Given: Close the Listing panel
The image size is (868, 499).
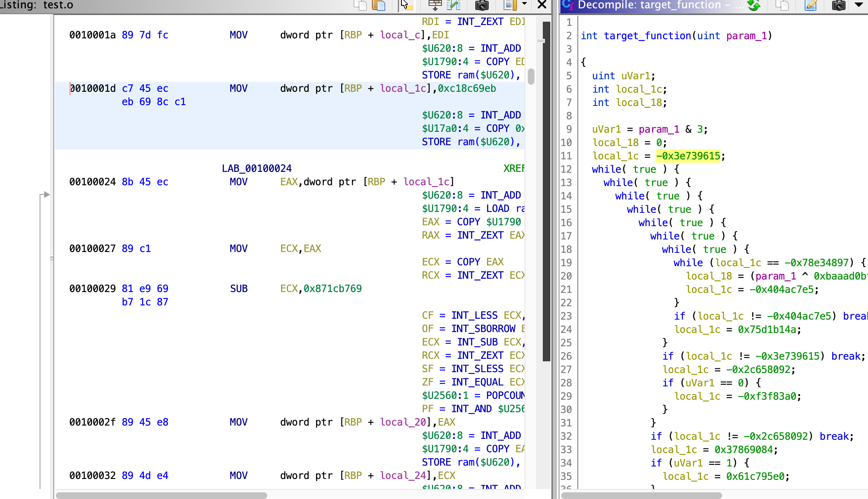Looking at the screenshot, I should click(542, 5).
